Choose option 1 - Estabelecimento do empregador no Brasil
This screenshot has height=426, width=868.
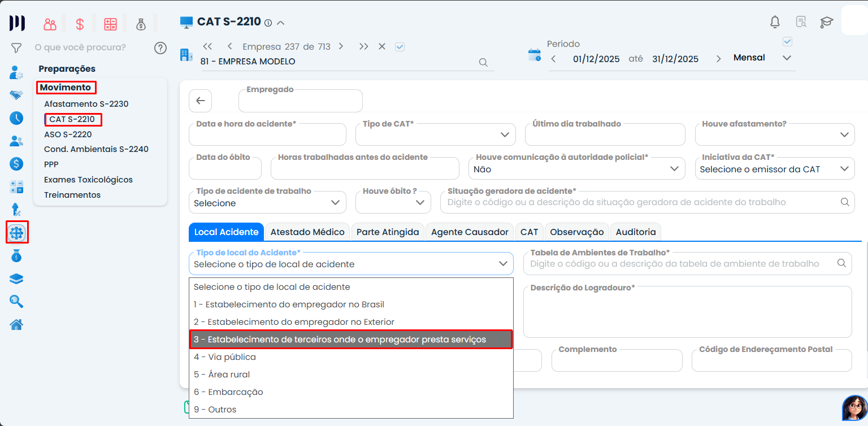(351, 305)
